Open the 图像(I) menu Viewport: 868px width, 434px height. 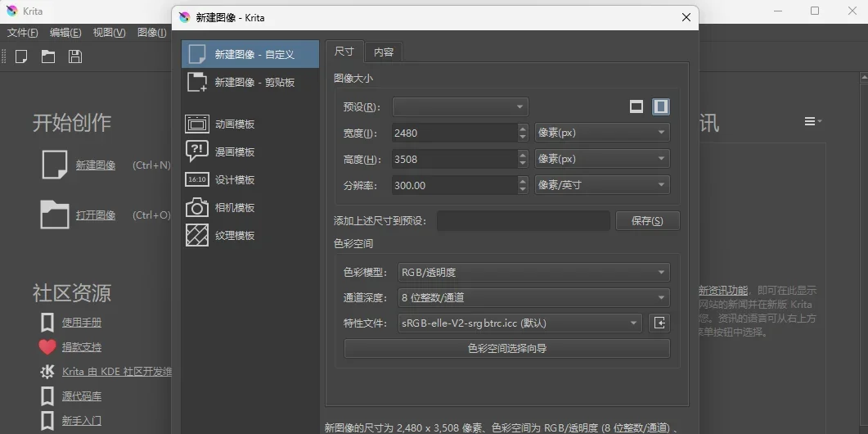(x=151, y=33)
